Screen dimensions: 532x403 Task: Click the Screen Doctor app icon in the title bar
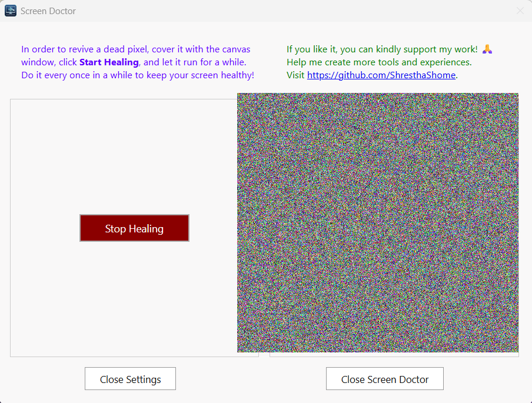(x=10, y=10)
